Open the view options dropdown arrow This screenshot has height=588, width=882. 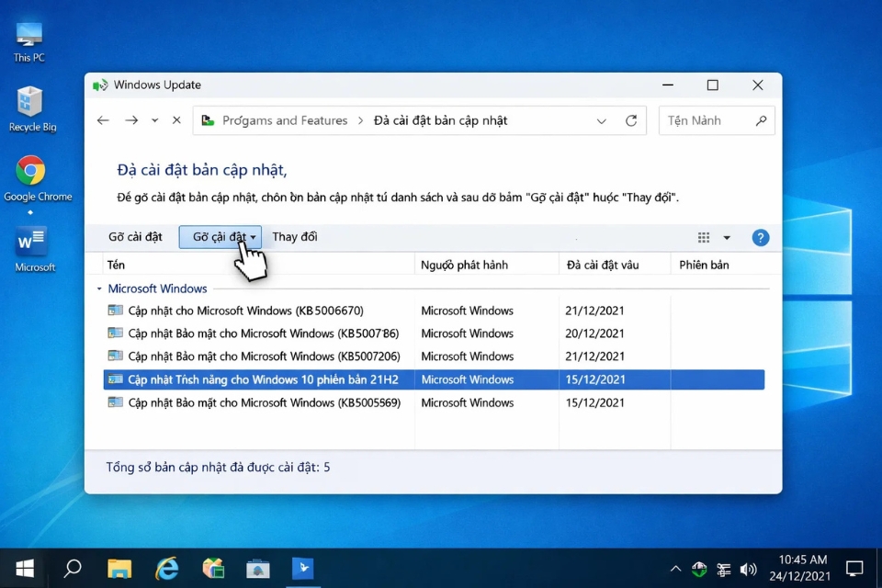click(x=728, y=237)
